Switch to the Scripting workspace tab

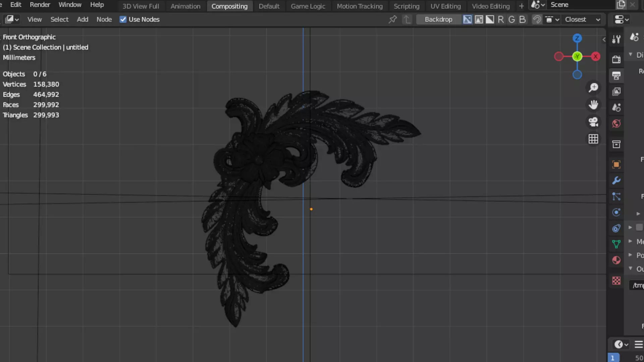(x=407, y=6)
